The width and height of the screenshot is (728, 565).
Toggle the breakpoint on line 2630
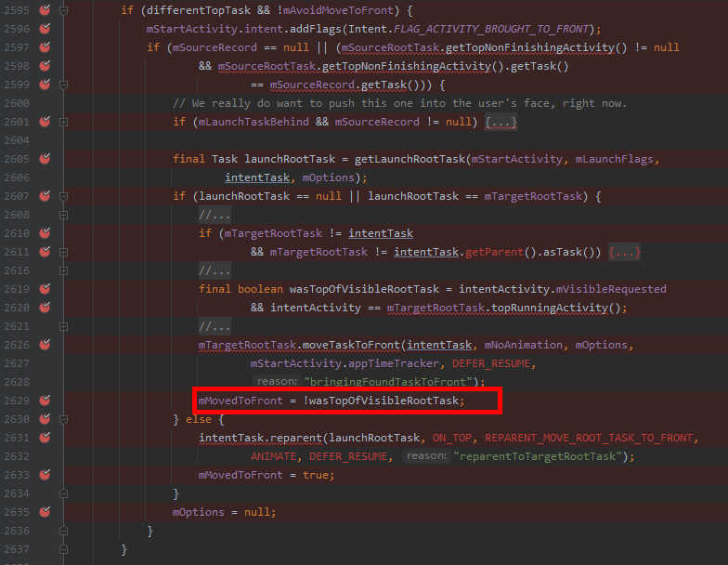[45, 418]
